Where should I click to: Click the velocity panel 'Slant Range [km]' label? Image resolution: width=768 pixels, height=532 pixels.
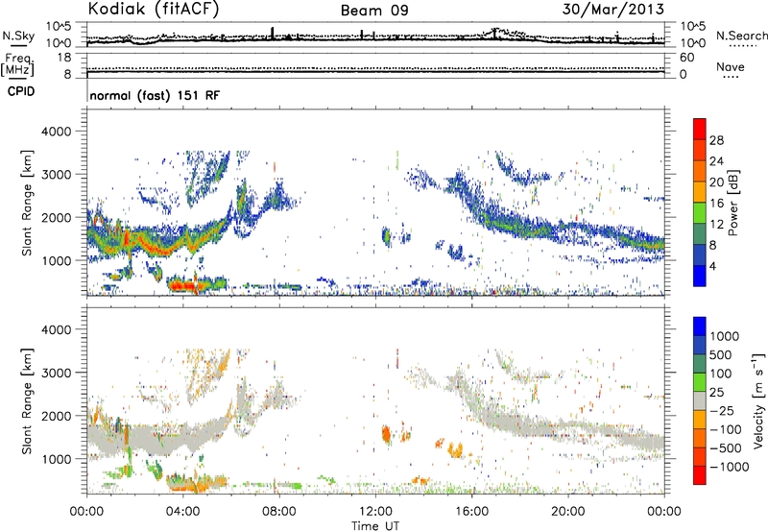[28, 400]
